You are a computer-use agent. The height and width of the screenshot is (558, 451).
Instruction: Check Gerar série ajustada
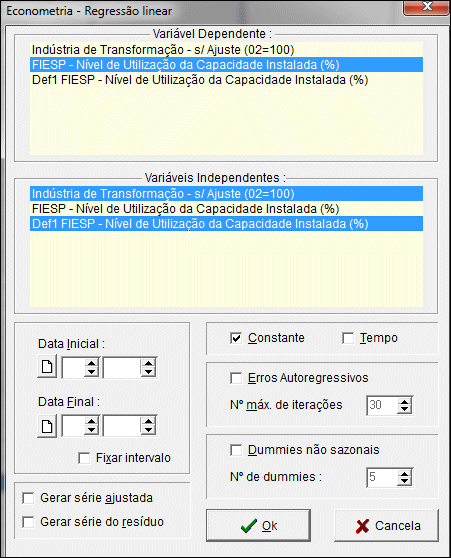(28, 498)
